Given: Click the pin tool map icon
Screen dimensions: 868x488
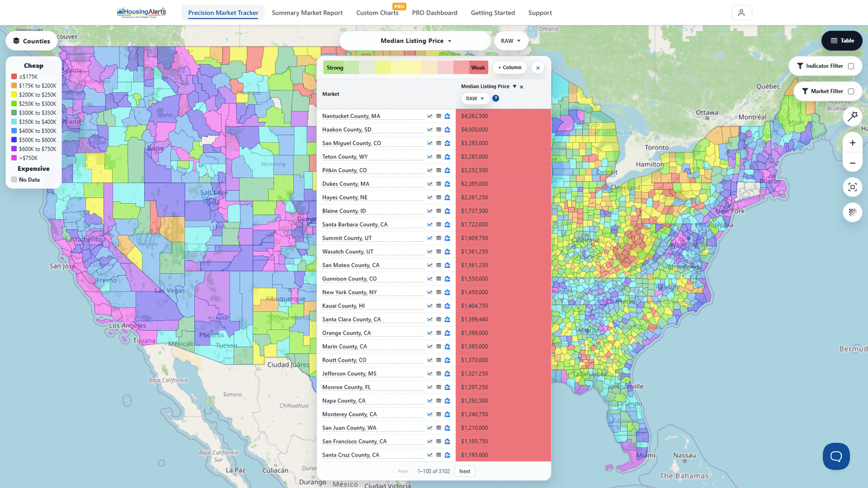Looking at the screenshot, I should [853, 115].
